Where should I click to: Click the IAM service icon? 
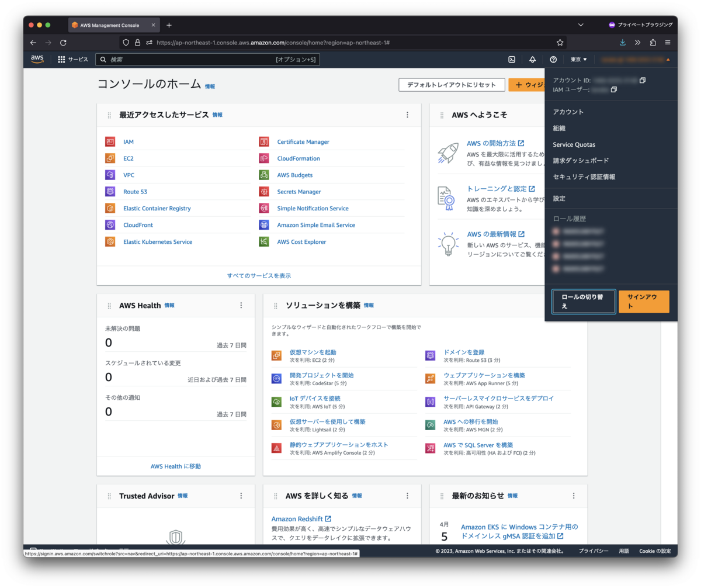[x=110, y=141]
